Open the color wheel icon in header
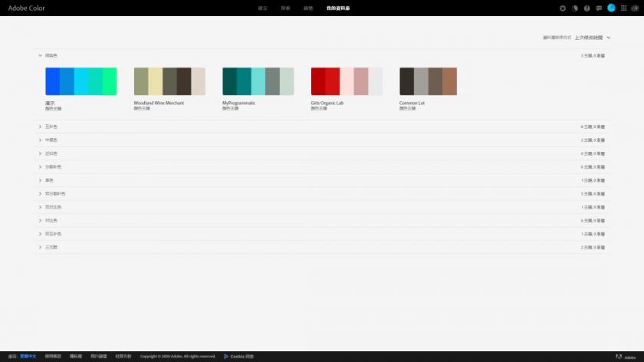 tap(563, 8)
